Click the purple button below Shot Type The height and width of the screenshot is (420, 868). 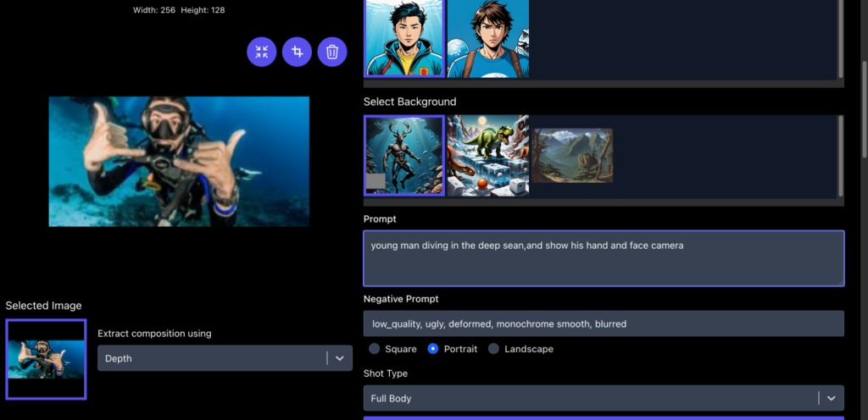click(x=604, y=417)
